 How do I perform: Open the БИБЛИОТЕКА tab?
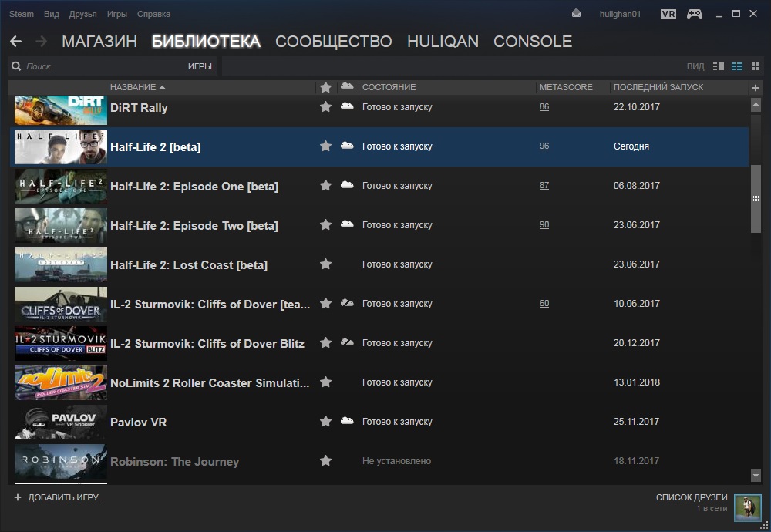tap(206, 42)
